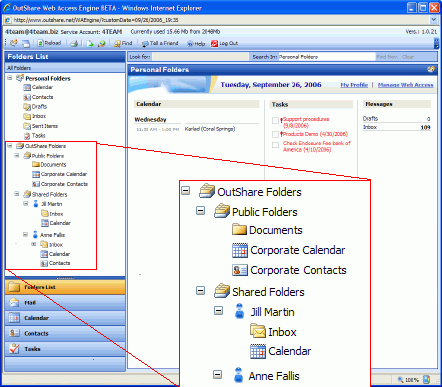Viewport: 442px width, 387px height.
Task: Click into the Look for search field
Action: (x=201, y=57)
